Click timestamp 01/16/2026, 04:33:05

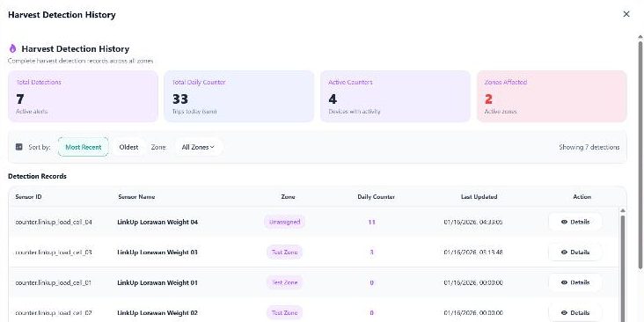point(473,223)
